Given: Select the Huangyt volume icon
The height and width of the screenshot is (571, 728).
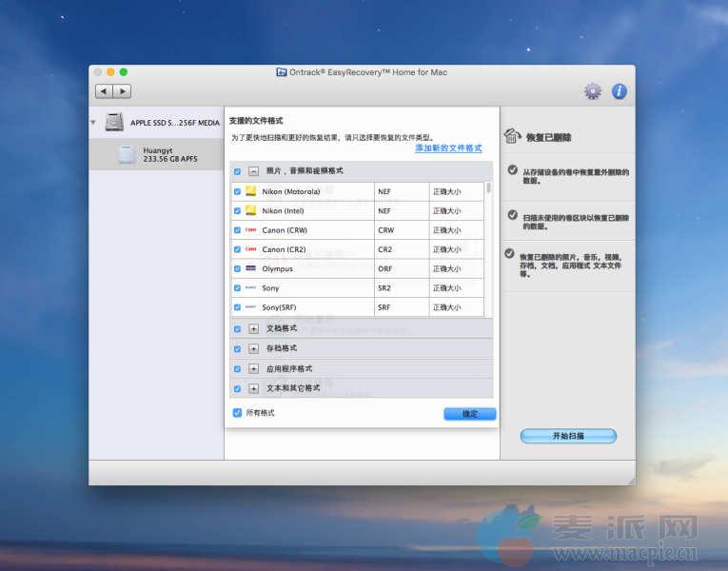Looking at the screenshot, I should pyautogui.click(x=127, y=154).
